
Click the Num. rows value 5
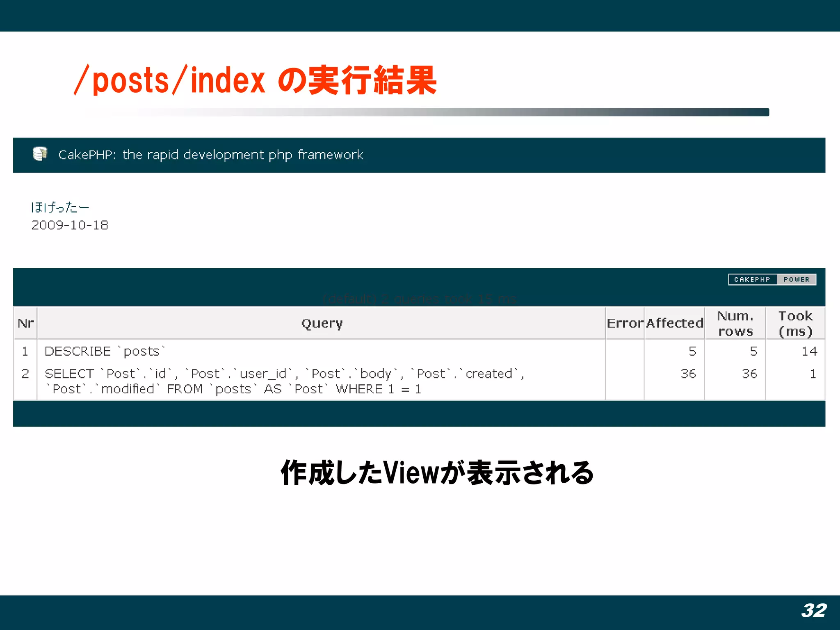point(753,351)
